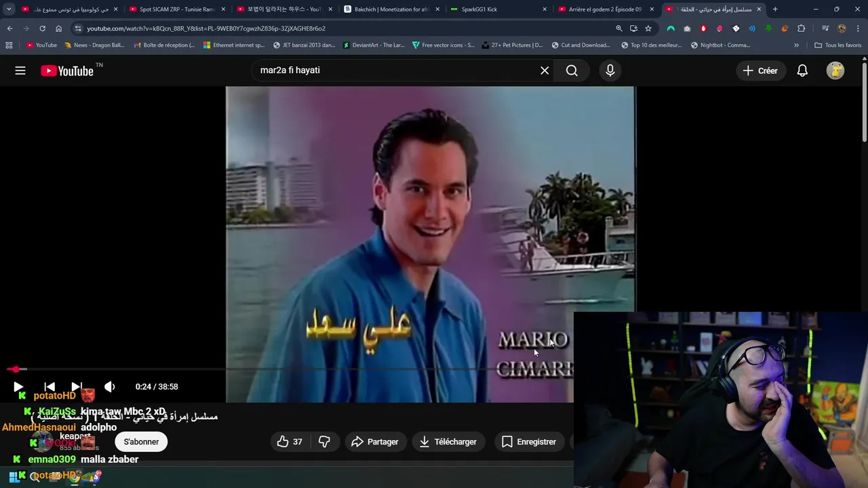Switch to the first Arabic YouTube tab

tap(70, 9)
